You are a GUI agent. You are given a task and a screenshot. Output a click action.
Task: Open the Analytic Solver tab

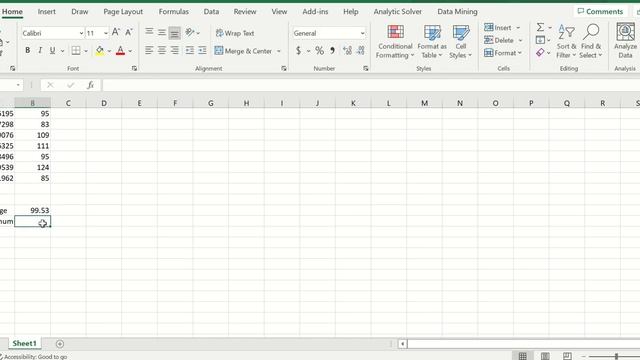click(x=398, y=11)
